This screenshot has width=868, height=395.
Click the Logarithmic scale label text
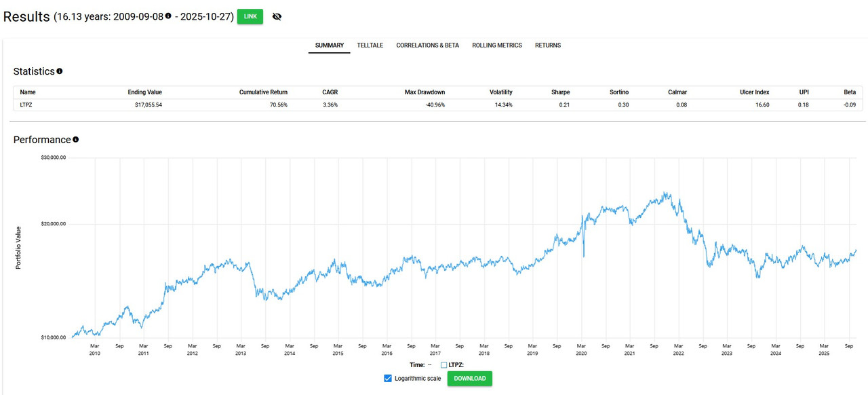pos(418,379)
